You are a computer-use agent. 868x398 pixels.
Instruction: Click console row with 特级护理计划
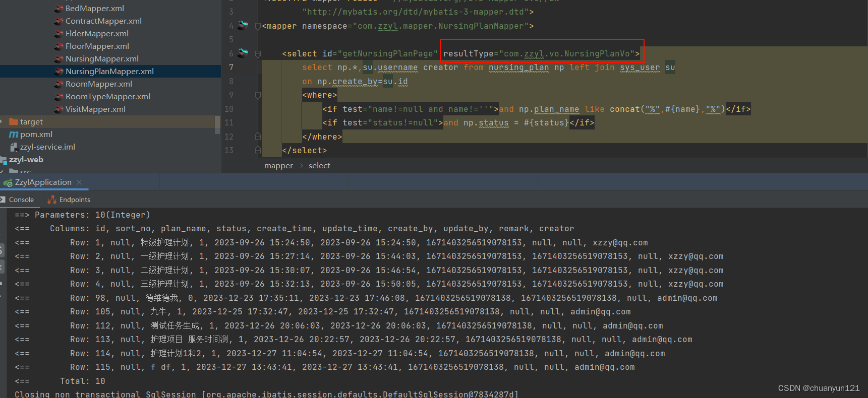(x=331, y=243)
